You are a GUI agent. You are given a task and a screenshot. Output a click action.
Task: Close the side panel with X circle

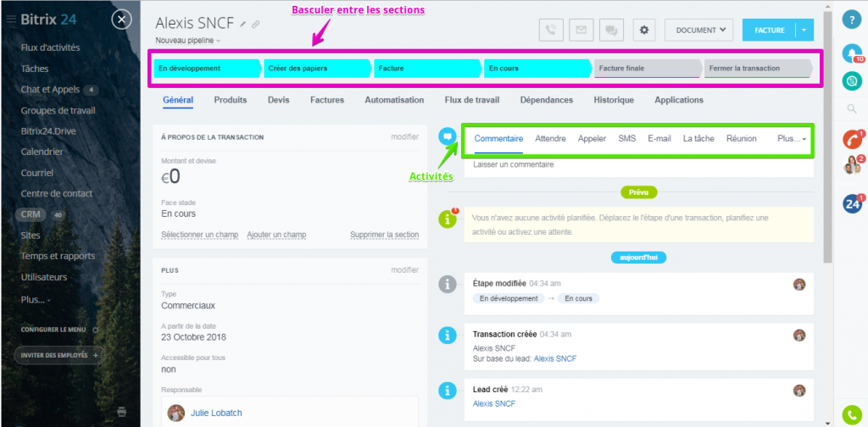(x=121, y=20)
